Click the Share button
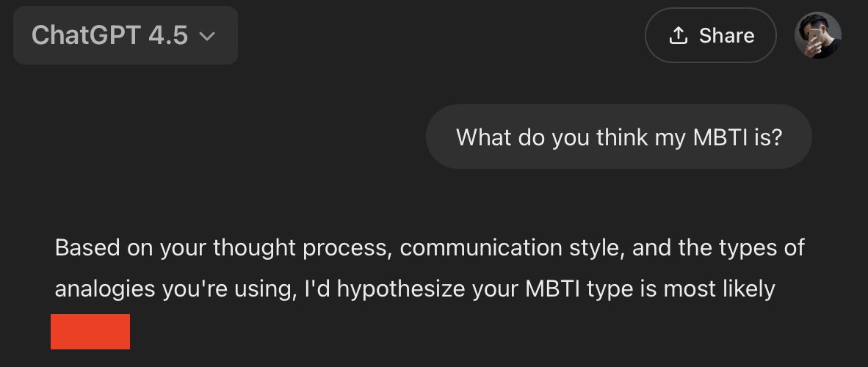The height and width of the screenshot is (367, 868). 710,35
